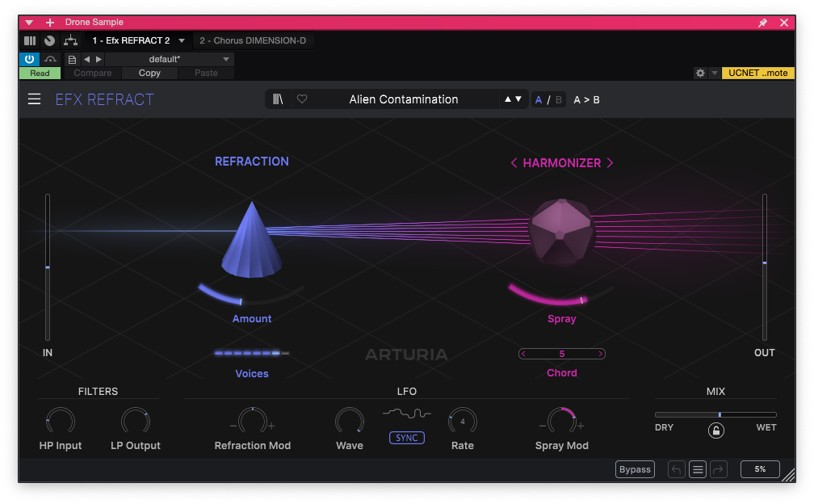814x504 pixels.
Task: Favorite the Alien Contamination preset heart icon
Action: click(x=302, y=99)
